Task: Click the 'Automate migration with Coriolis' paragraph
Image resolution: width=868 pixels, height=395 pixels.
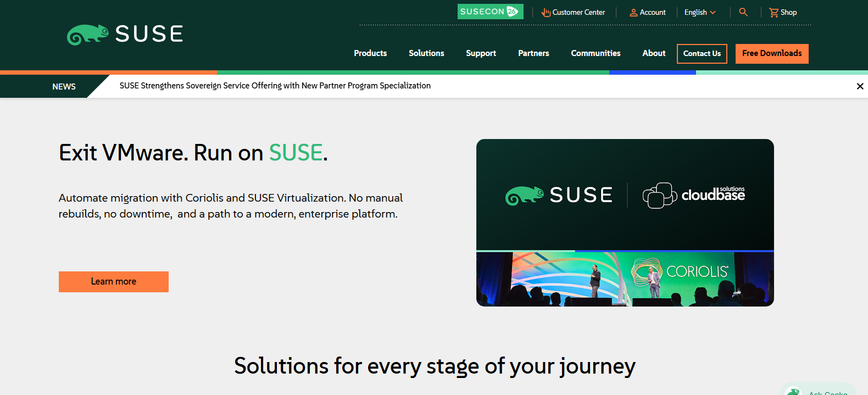Action: pyautogui.click(x=231, y=206)
